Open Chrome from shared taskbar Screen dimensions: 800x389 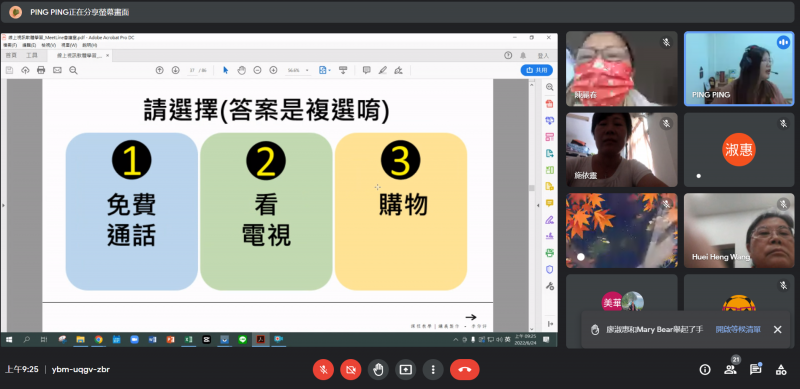point(98,339)
